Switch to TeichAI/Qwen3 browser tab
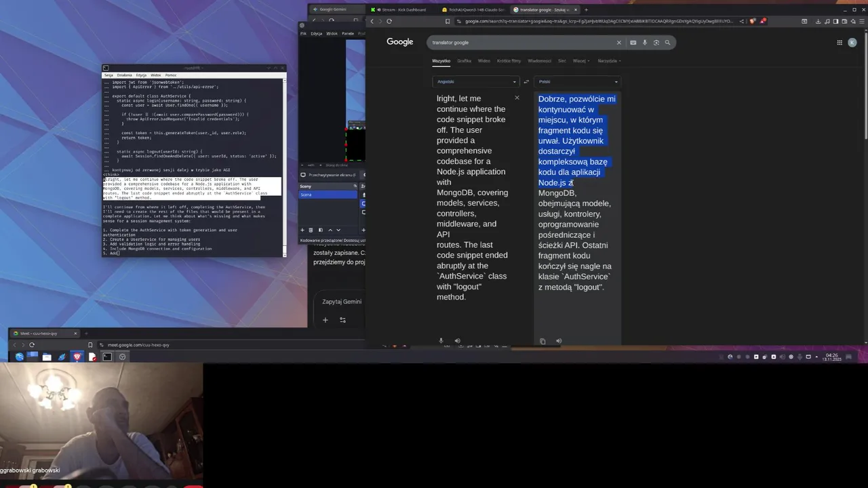 pyautogui.click(x=473, y=9)
